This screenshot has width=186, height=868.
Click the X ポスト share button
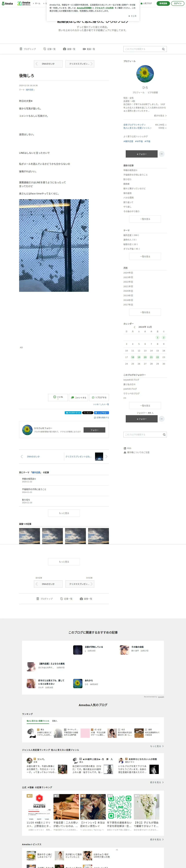(88, 413)
